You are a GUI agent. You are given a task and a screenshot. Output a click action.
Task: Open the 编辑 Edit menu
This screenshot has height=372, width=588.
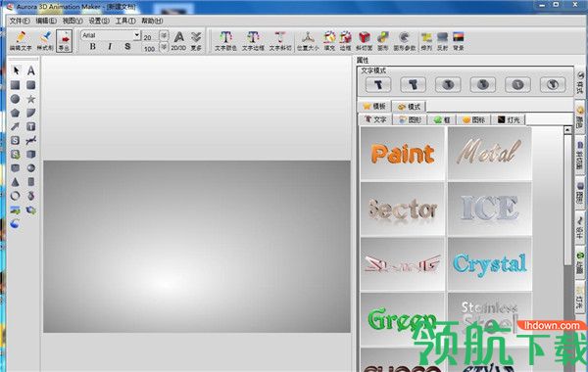46,21
